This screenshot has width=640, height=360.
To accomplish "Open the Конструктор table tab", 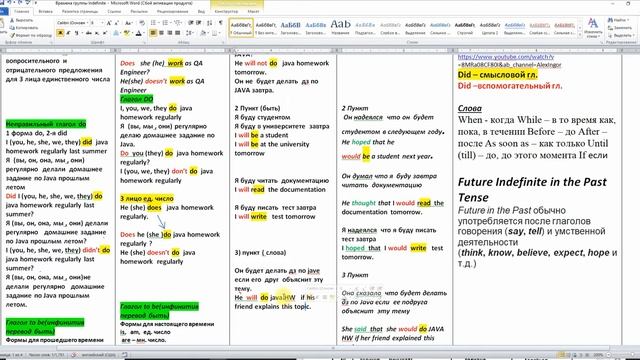I will click(226, 11).
